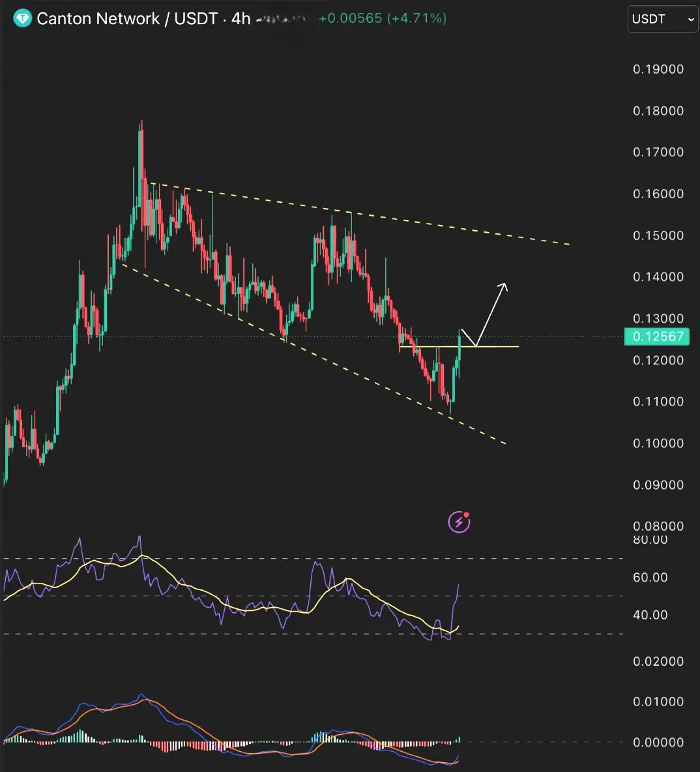This screenshot has height=772, width=700.
Task: Click the 0.12000 price axis label
Action: click(x=658, y=360)
